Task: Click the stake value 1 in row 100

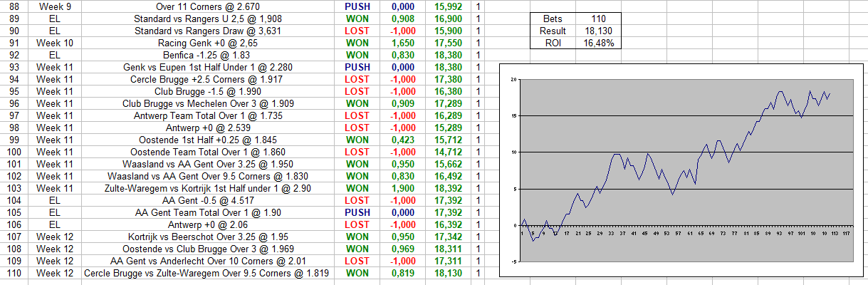Action: point(478,152)
